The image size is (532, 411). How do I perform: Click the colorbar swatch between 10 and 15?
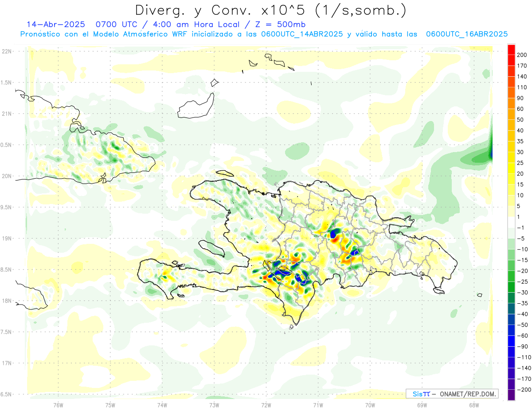click(511, 190)
